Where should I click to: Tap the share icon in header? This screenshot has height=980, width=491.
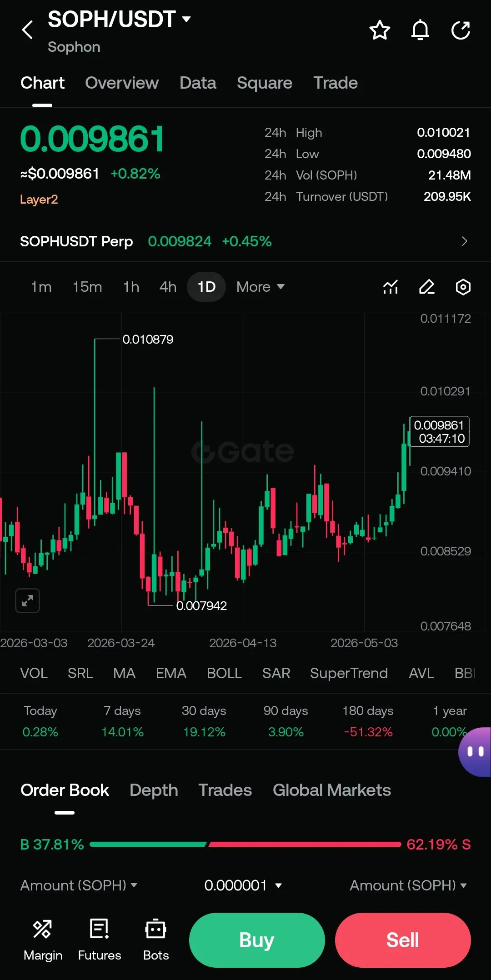(x=461, y=30)
